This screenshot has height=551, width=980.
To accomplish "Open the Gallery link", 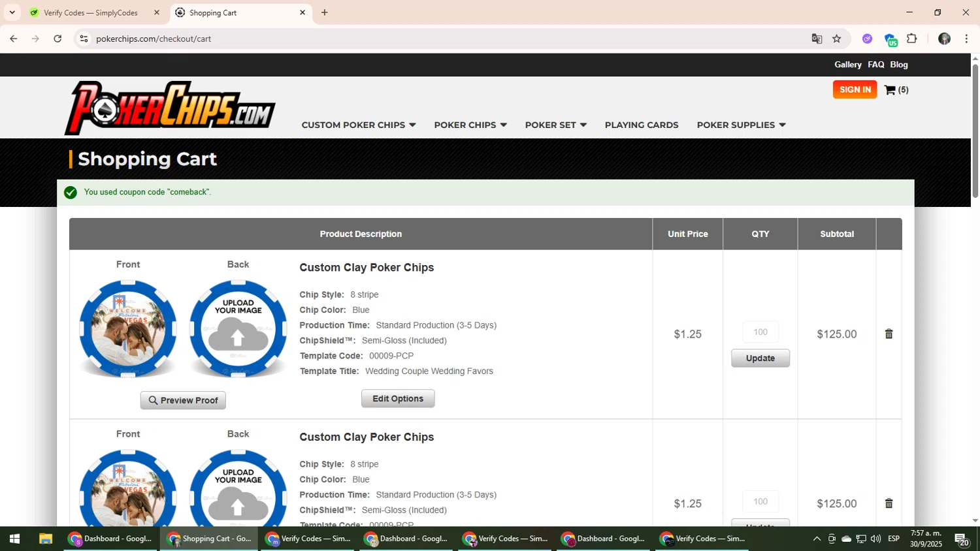I will 847,65.
